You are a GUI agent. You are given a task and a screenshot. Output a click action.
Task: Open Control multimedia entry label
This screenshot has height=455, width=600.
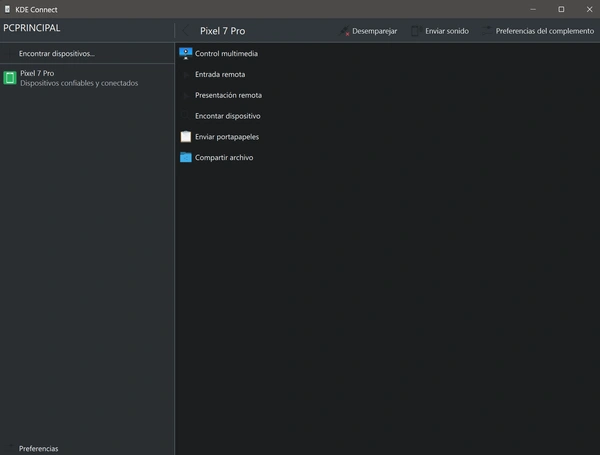pos(226,54)
